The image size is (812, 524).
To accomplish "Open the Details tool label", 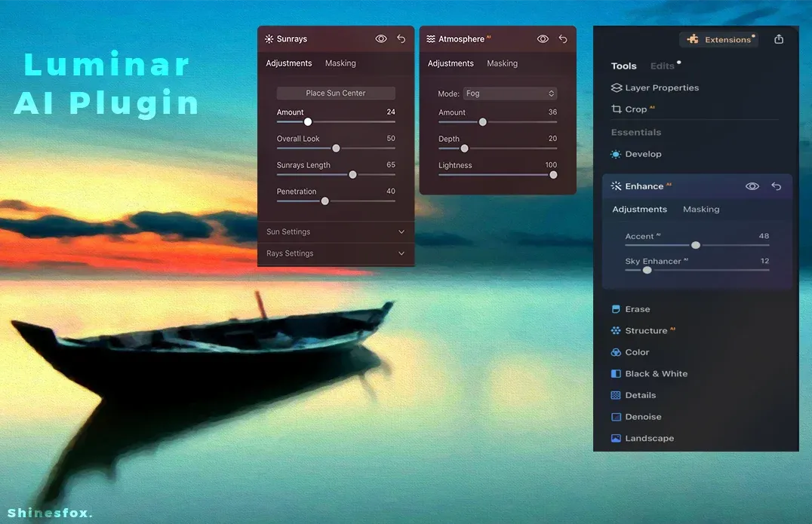I will point(641,395).
